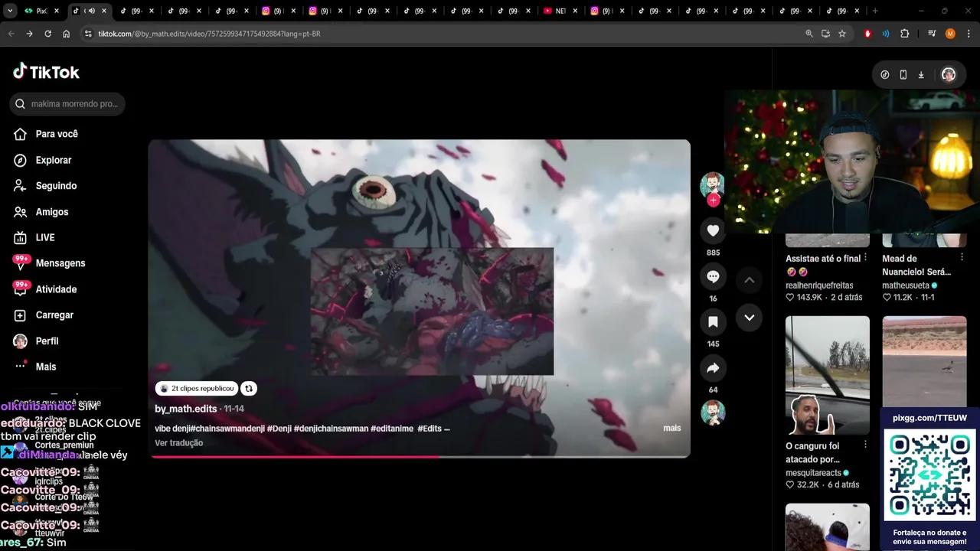Go to the next video with the down chevron
Image resolution: width=980 pixels, height=551 pixels.
point(749,318)
